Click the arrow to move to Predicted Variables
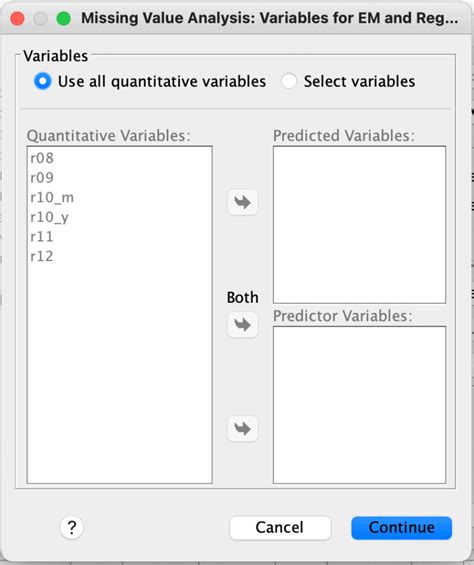 tap(243, 203)
